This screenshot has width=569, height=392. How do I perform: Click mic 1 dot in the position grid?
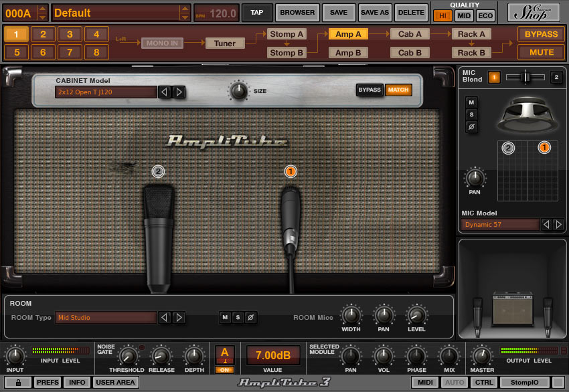point(544,148)
